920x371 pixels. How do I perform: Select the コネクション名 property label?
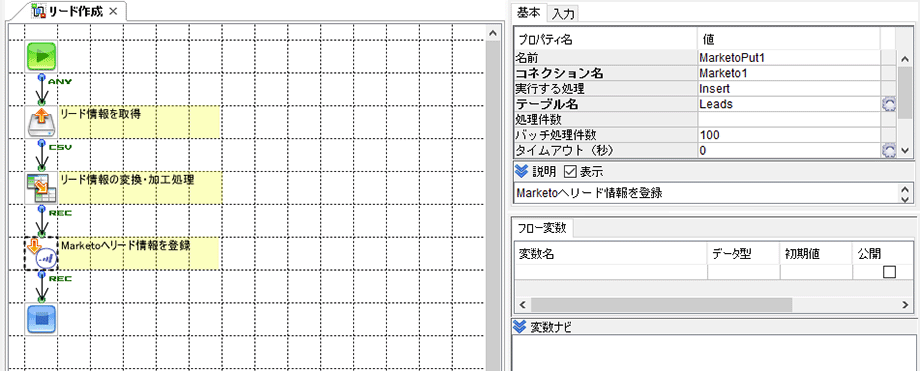[606, 73]
